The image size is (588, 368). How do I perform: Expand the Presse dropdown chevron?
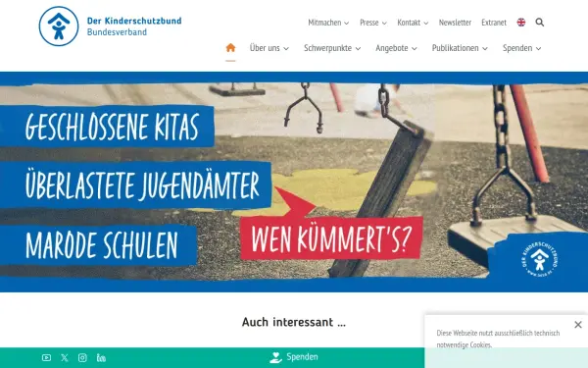384,24
